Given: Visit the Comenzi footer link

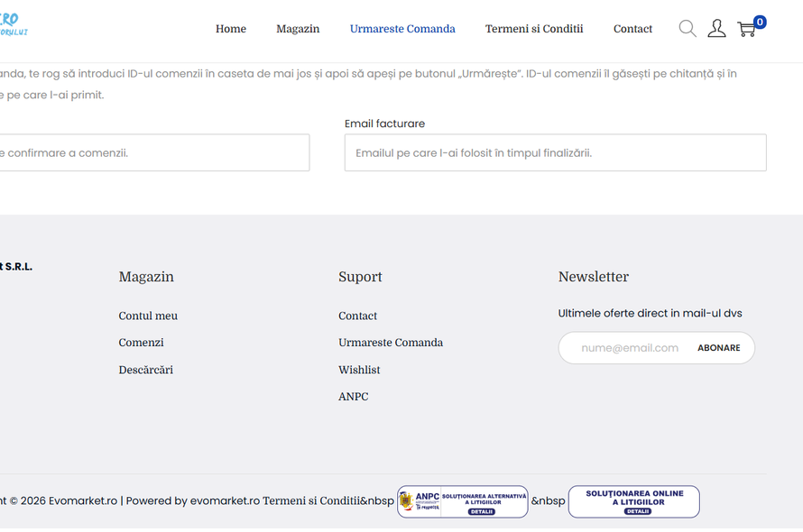Looking at the screenshot, I should 141,343.
